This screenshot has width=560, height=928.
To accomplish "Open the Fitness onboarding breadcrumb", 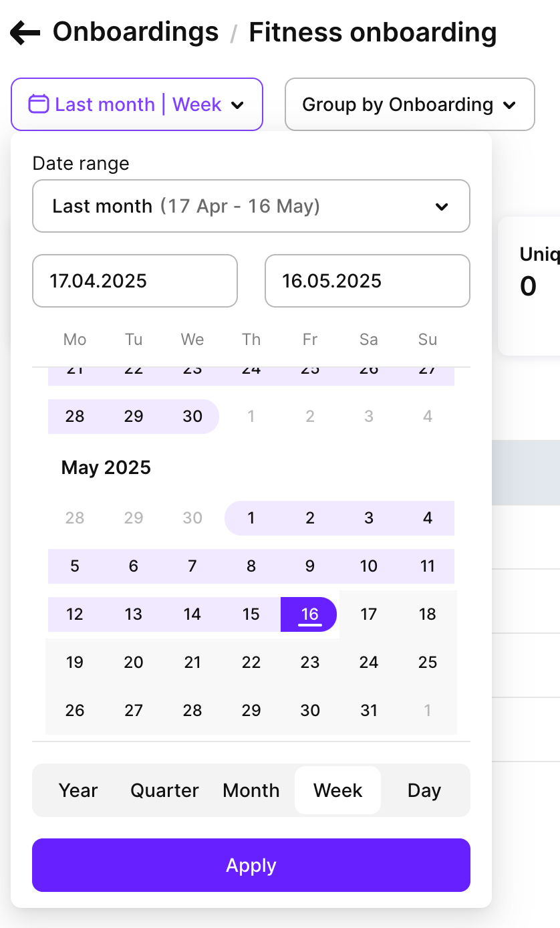I will (x=373, y=31).
